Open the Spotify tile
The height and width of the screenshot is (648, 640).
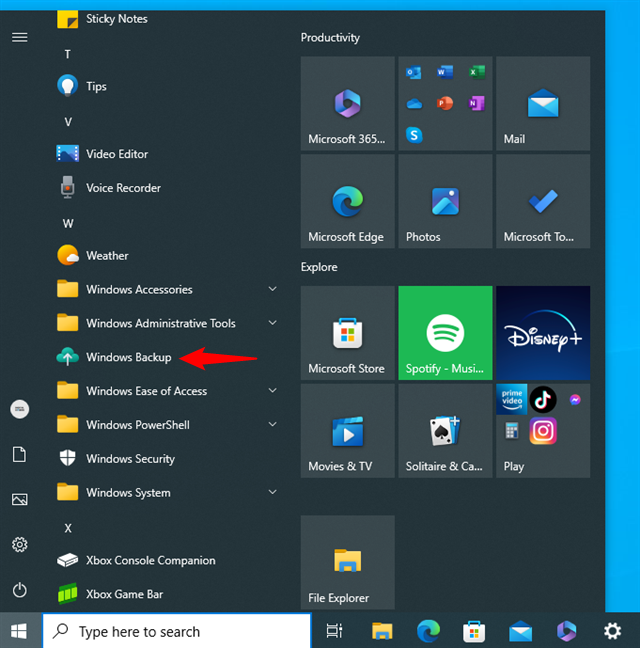445,333
